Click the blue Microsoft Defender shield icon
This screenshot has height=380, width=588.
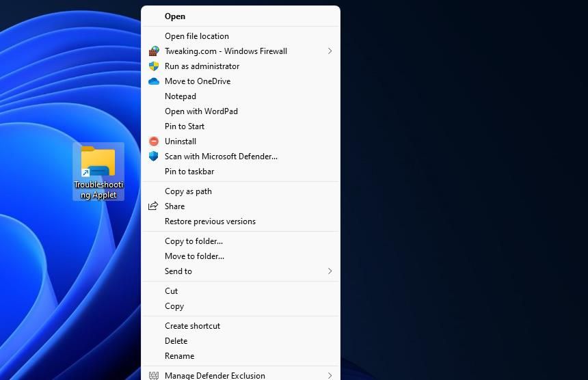click(x=154, y=157)
